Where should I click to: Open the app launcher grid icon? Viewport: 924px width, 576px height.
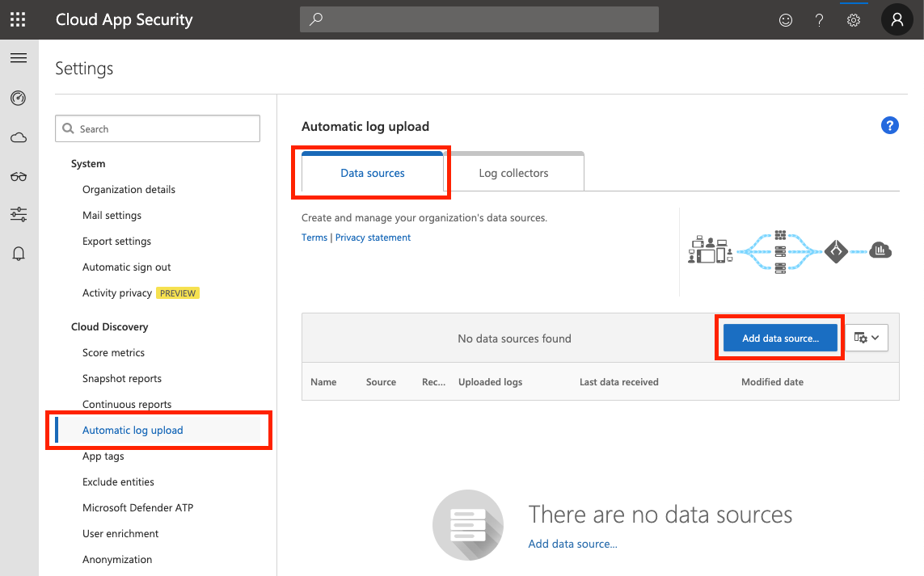[x=18, y=19]
